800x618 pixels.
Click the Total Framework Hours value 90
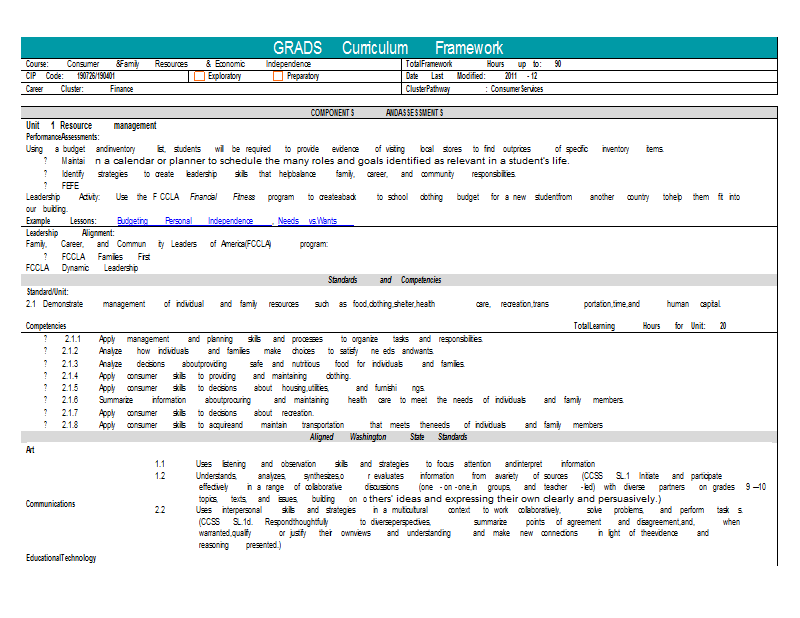(x=558, y=64)
